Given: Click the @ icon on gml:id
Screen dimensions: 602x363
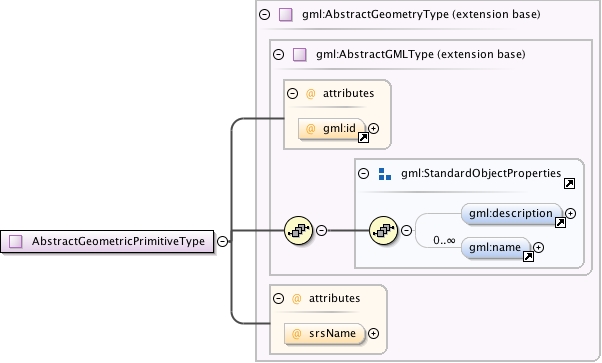Looking at the screenshot, I should point(310,129).
